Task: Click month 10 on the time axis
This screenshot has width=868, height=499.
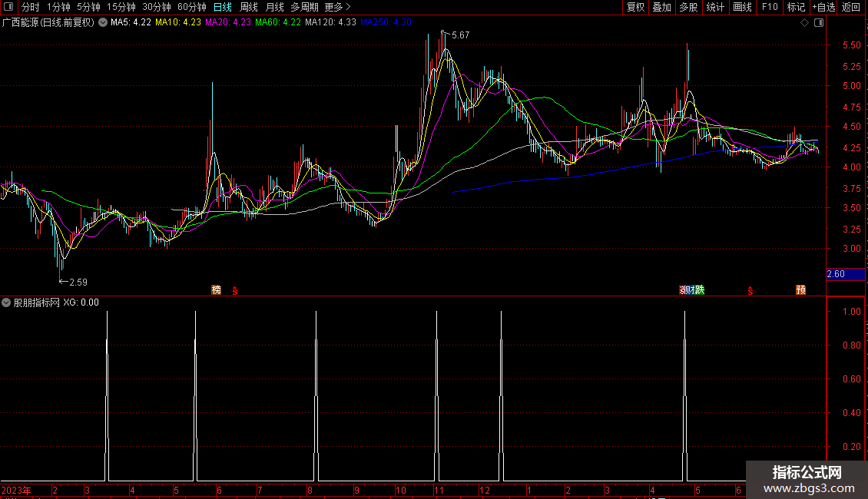Action: tap(400, 491)
